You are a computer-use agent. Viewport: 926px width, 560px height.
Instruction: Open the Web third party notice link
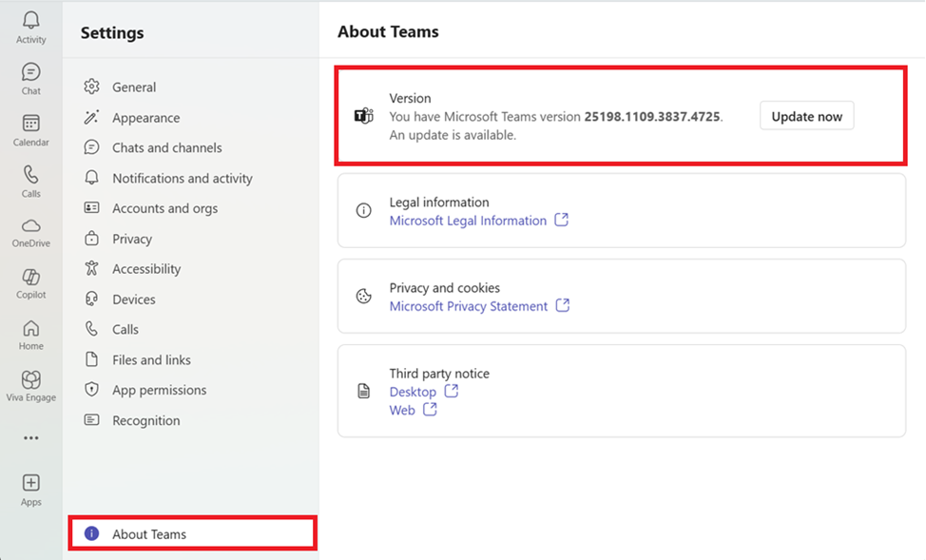coord(401,410)
